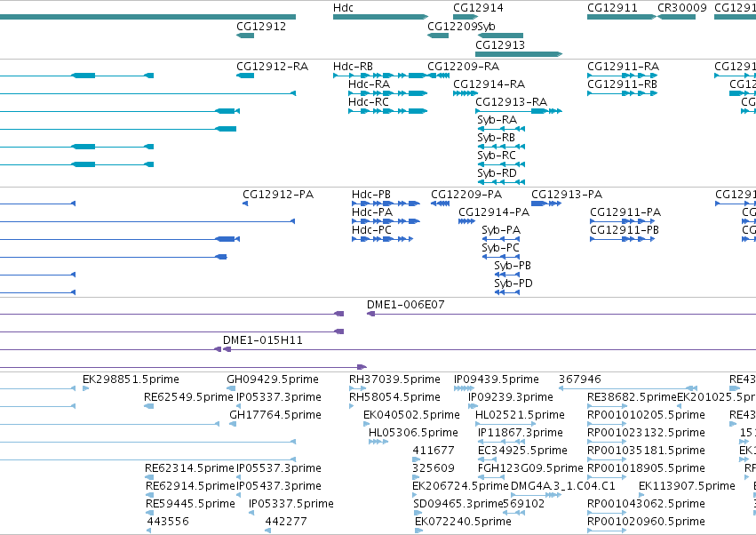Open the RH58054.5prime EST label
Image resolution: width=756 pixels, height=535 pixels.
[x=394, y=397]
